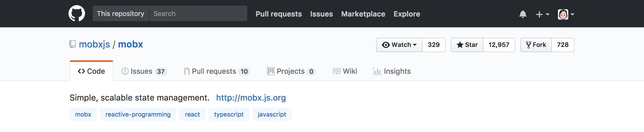Go to Pull requests in top navigation
The image size is (644, 132).
point(278,14)
